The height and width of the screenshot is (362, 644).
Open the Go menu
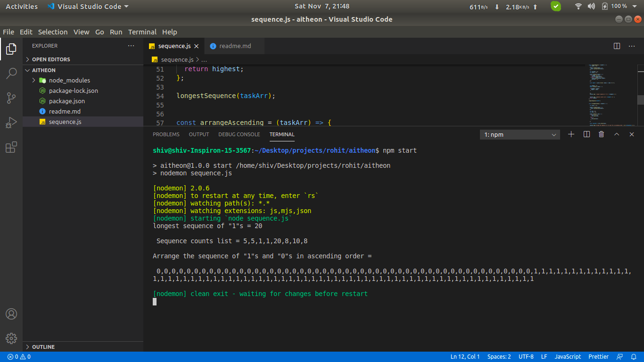[99, 32]
